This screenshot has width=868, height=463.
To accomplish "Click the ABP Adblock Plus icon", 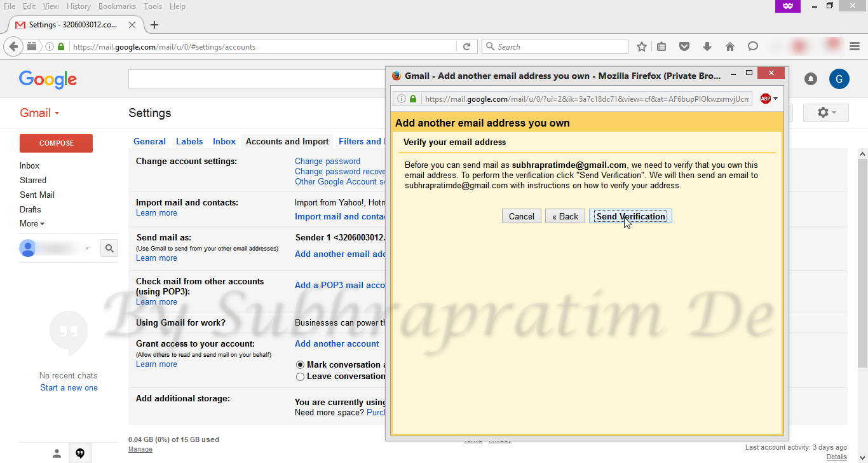I will tap(765, 99).
